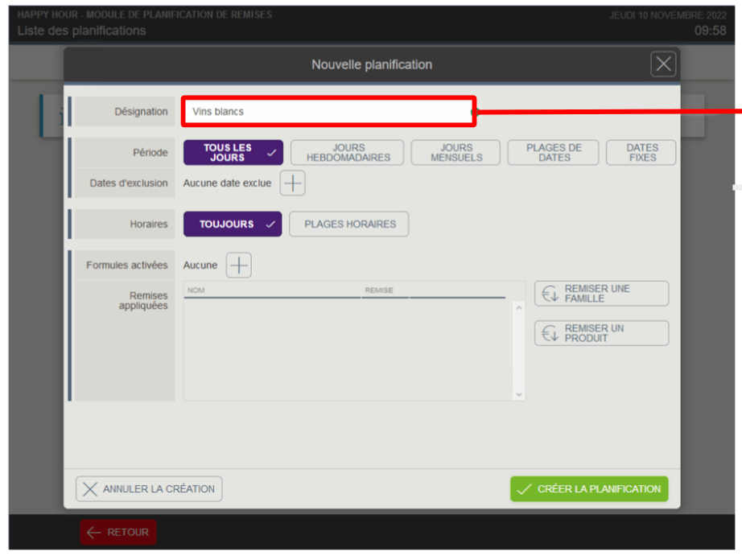Viewport: 742px width, 560px height.
Task: Click the back arrow on Retour
Action: [93, 533]
